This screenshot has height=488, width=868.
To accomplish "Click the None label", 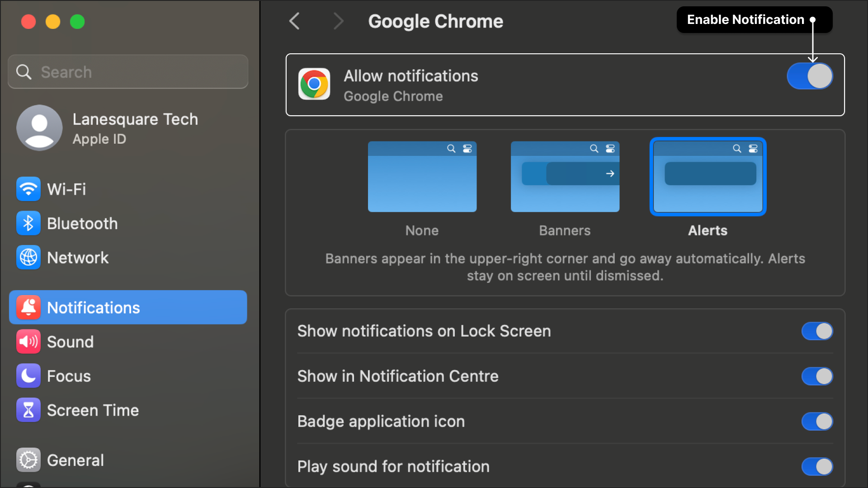I will point(422,230).
